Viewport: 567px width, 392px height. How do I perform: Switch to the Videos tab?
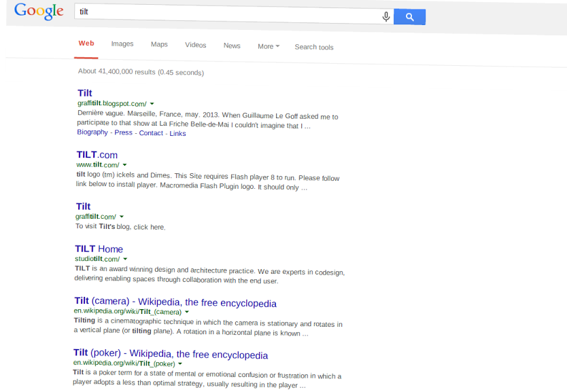196,45
